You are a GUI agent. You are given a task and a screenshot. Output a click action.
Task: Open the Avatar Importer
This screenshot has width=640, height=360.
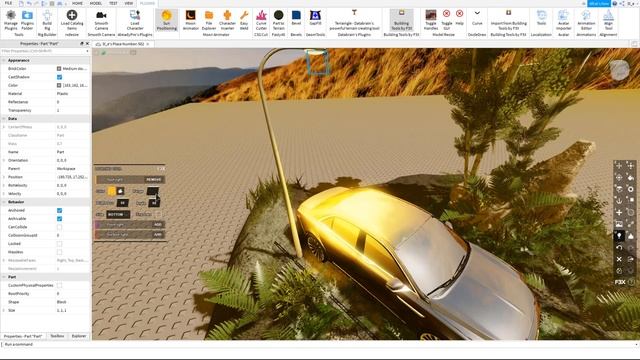[x=563, y=20]
